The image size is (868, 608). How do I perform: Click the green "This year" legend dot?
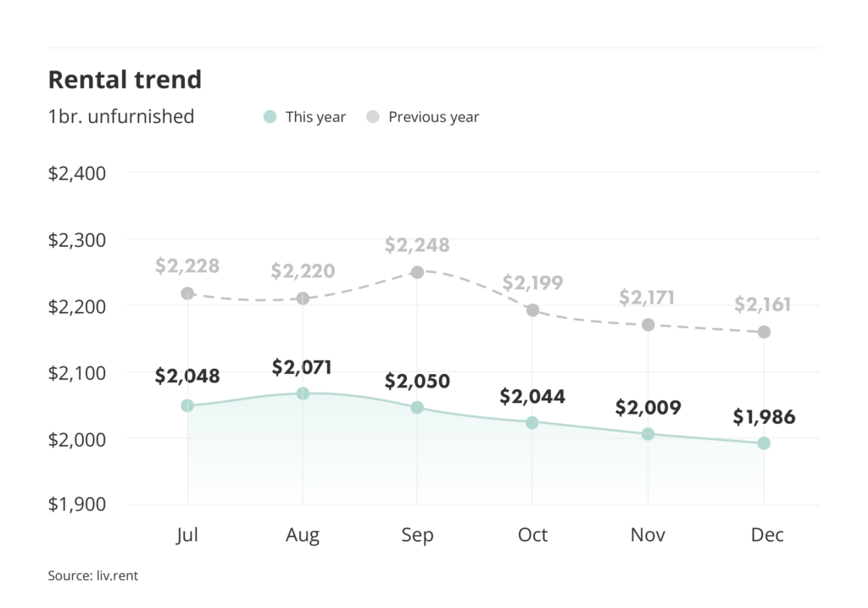tap(270, 117)
